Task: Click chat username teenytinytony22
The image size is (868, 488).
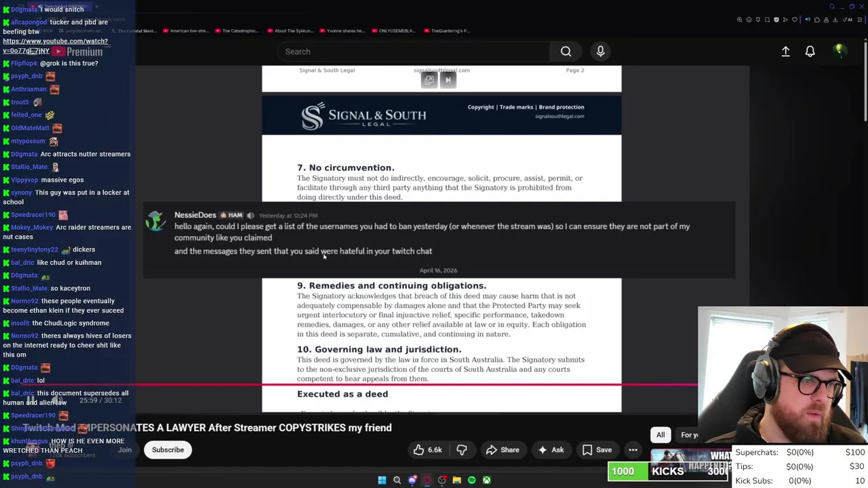Action: 35,249
